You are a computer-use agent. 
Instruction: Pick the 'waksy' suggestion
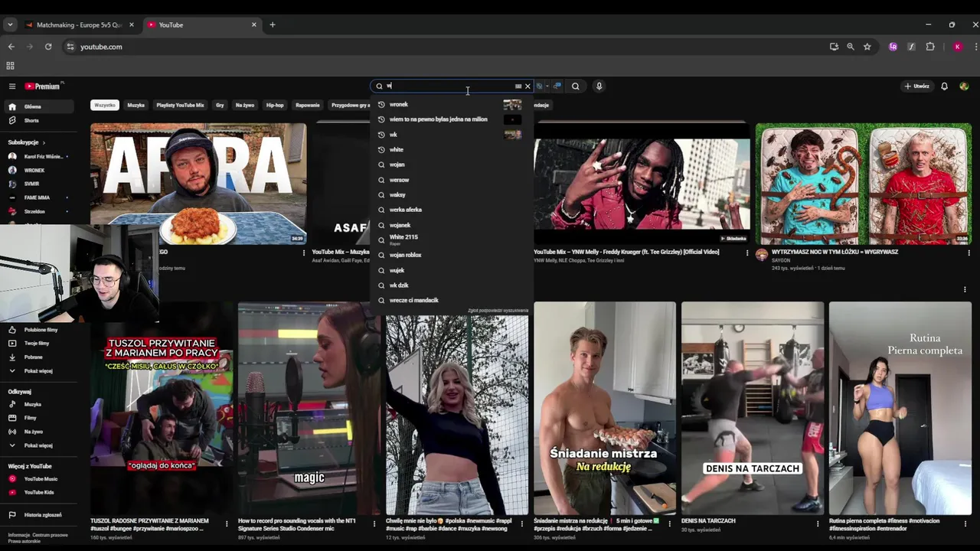pos(452,195)
